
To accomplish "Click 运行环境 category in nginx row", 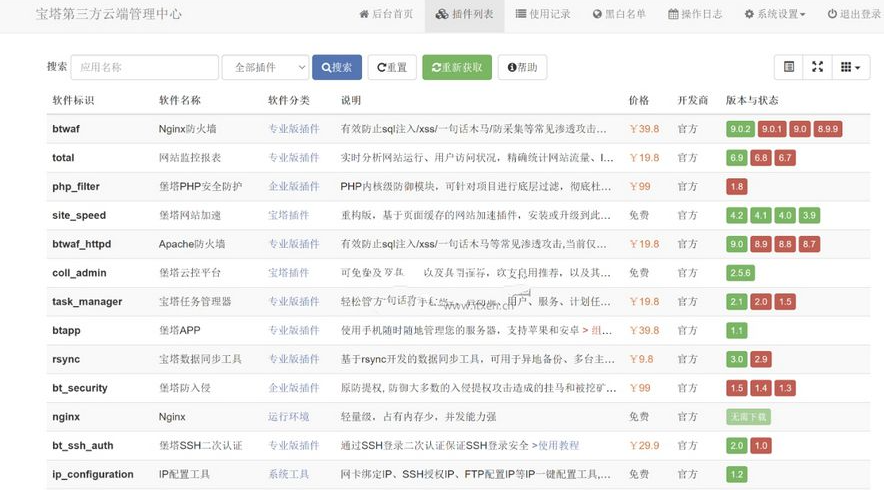I will pos(289,417).
